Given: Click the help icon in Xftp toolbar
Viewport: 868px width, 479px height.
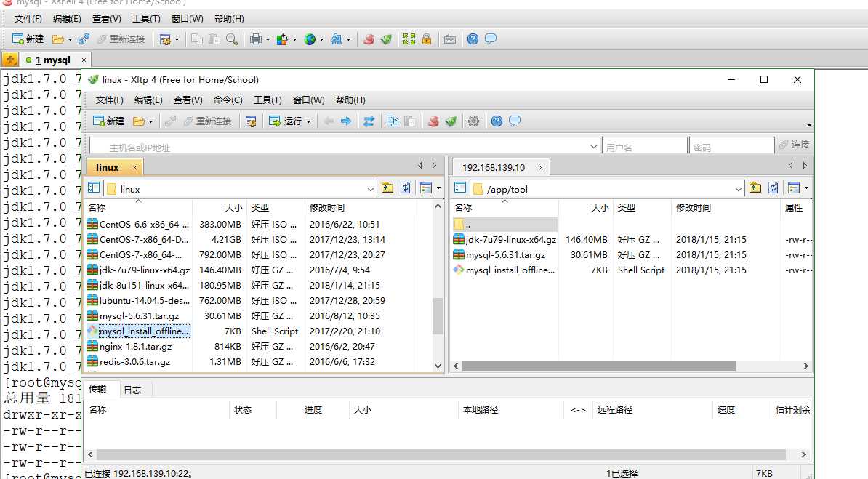Looking at the screenshot, I should (497, 121).
